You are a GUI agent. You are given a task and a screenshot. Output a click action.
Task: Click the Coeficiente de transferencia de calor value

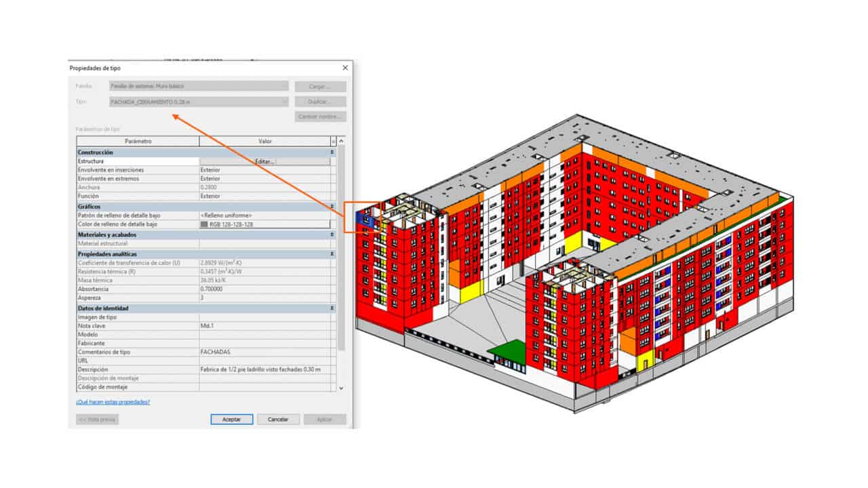click(x=264, y=262)
